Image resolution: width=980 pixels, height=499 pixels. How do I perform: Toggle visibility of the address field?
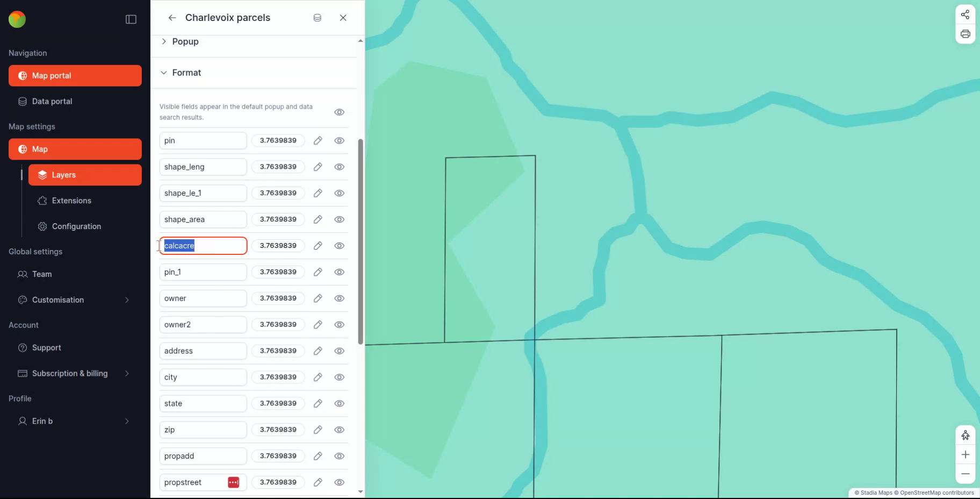[340, 351]
